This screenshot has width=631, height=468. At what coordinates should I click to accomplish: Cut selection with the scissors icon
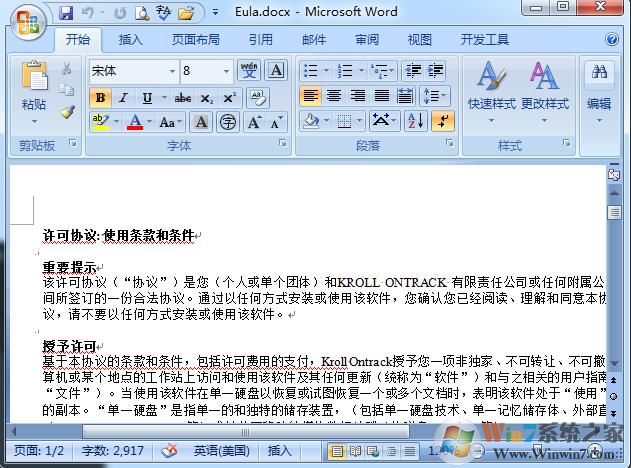coord(66,68)
